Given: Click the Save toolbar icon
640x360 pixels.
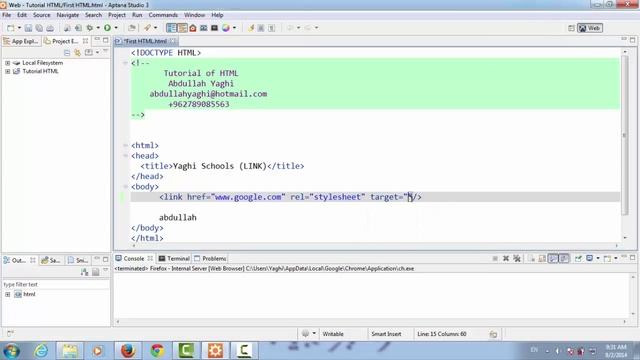Looking at the screenshot, I should [28, 28].
